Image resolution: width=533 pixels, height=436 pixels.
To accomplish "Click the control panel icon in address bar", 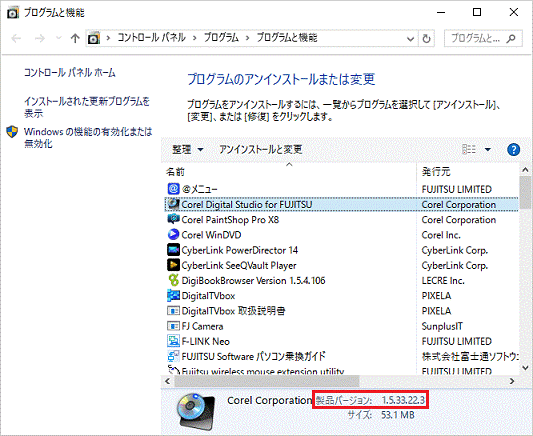I will 93,38.
